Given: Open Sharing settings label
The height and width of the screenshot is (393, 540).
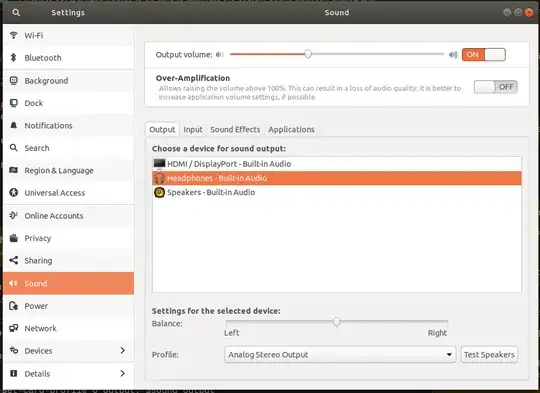Looking at the screenshot, I should coord(38,261).
